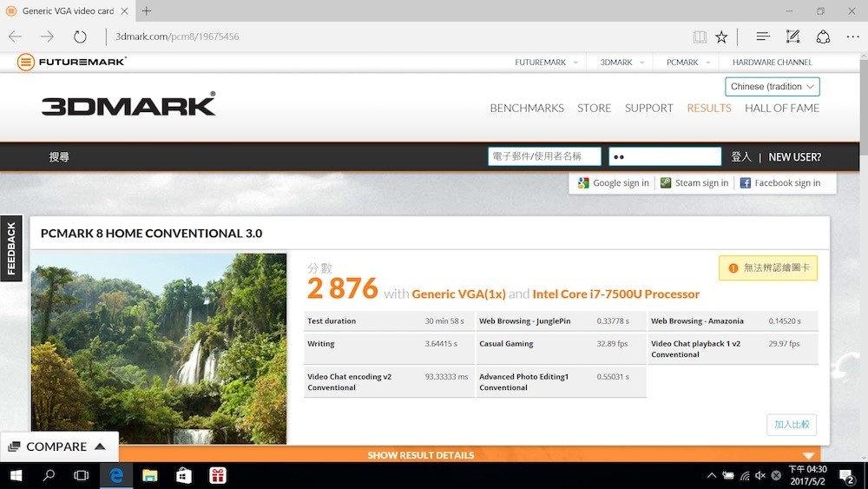Open Windows Start menu

(x=16, y=476)
